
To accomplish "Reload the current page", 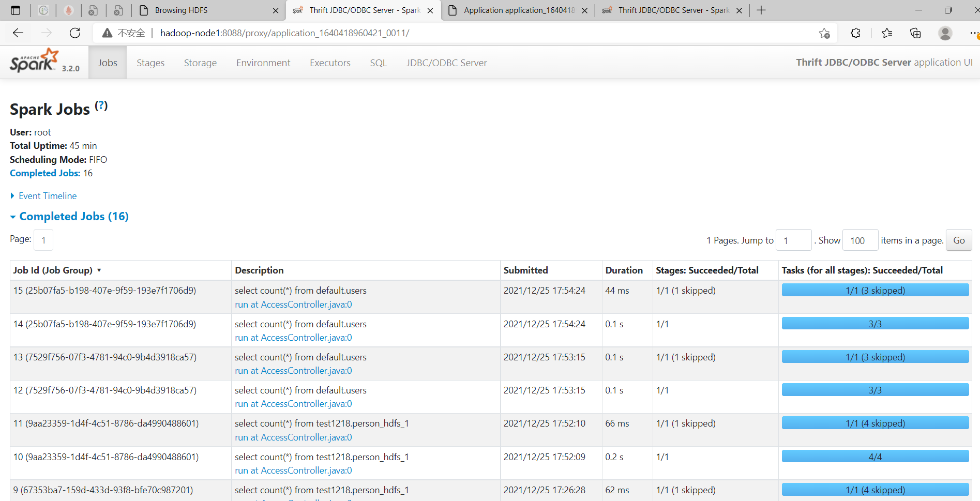I will point(75,33).
